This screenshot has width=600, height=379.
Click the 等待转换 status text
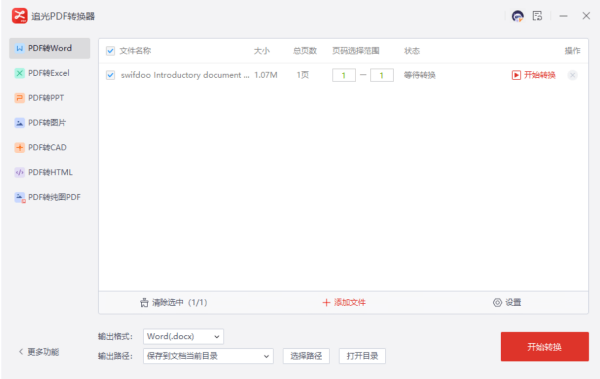coord(420,75)
